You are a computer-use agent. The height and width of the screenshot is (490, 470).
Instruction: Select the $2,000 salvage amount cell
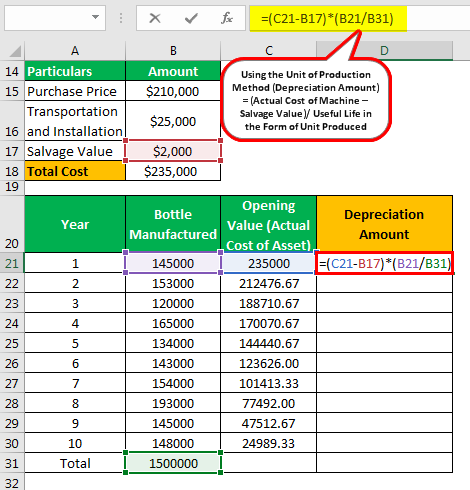click(x=173, y=151)
